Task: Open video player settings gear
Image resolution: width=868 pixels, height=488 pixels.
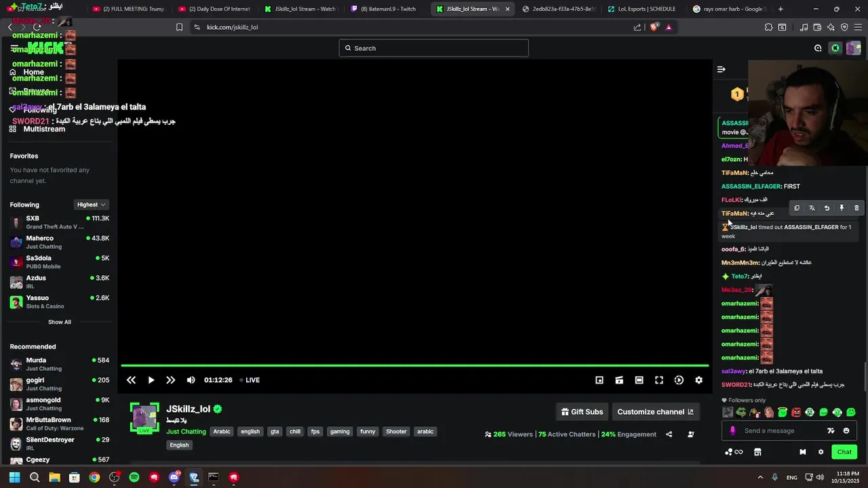Action: [x=698, y=380]
